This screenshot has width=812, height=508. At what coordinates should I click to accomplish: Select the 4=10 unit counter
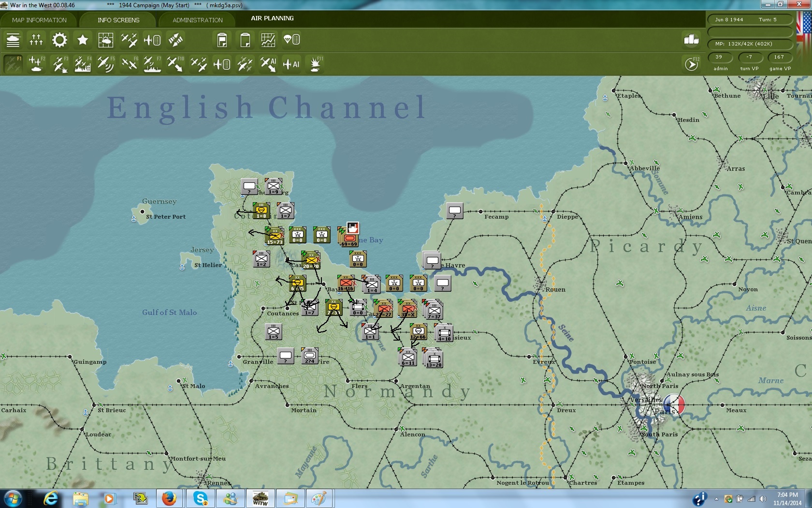click(444, 333)
